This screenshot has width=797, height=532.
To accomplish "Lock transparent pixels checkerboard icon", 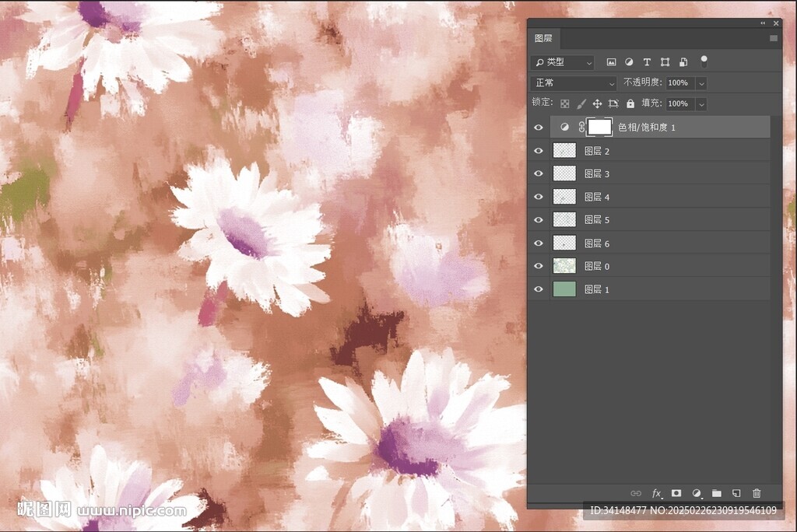I will (565, 103).
